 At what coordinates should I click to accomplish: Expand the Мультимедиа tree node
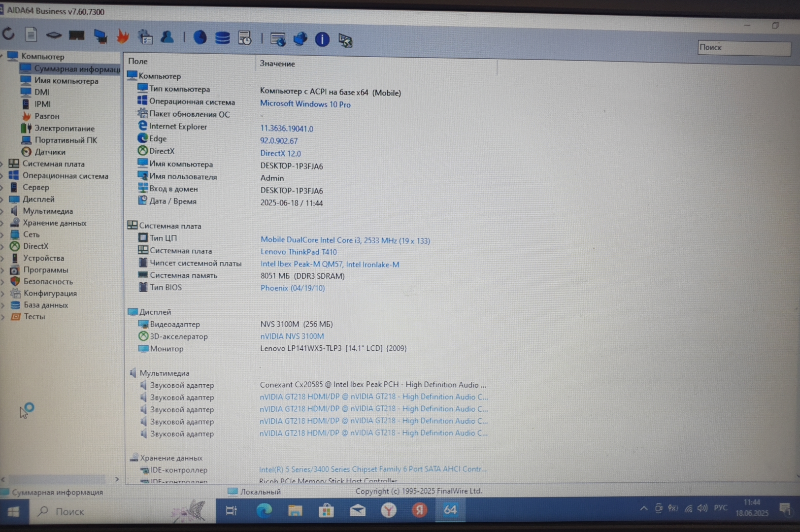pyautogui.click(x=2, y=211)
